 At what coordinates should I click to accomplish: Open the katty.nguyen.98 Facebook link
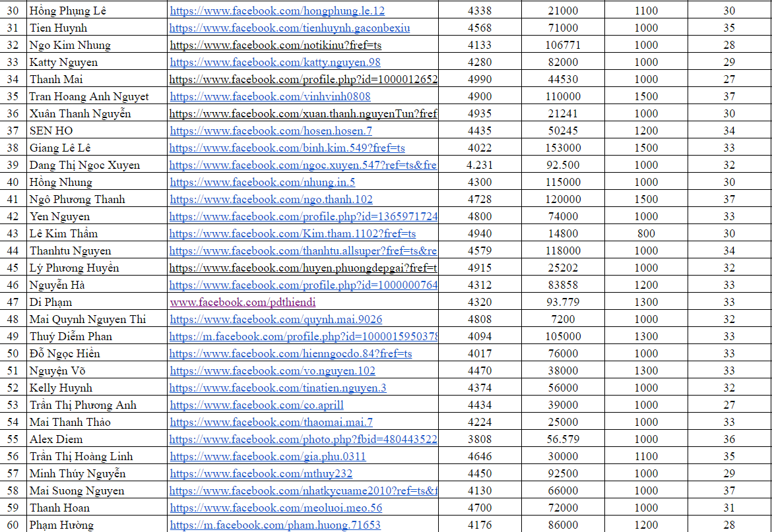[274, 63]
